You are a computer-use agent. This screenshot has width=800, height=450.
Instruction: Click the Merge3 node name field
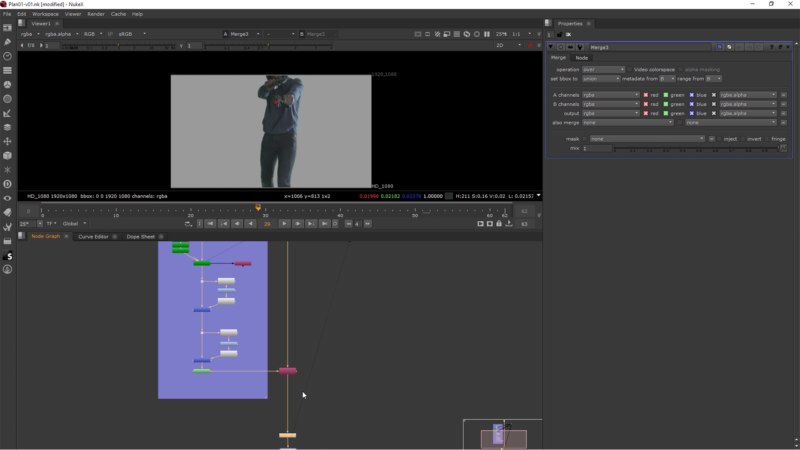pyautogui.click(x=649, y=47)
